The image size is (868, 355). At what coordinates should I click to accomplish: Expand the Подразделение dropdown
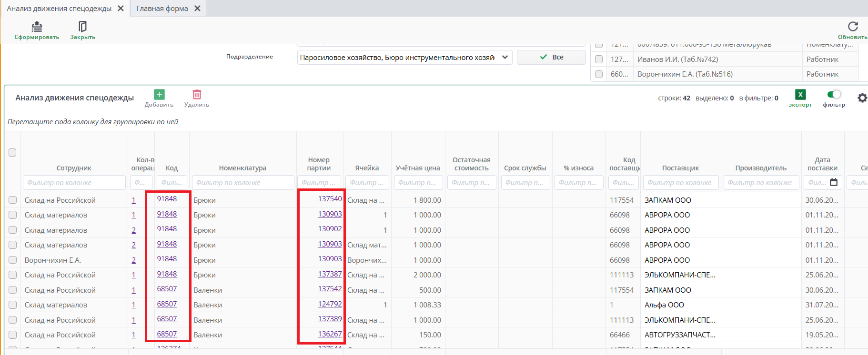pyautogui.click(x=505, y=57)
